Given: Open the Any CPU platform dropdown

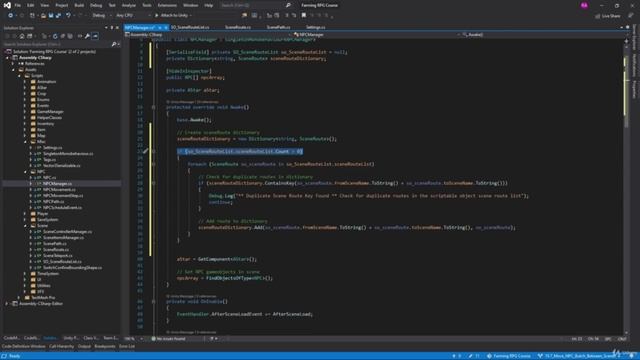Looking at the screenshot, I should click(x=133, y=16).
